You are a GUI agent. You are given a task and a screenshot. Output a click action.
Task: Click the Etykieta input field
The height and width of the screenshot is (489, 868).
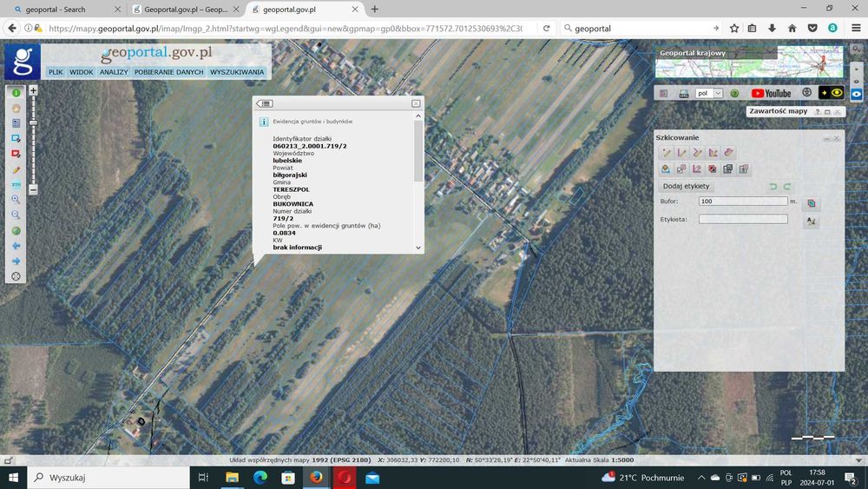pyautogui.click(x=743, y=219)
